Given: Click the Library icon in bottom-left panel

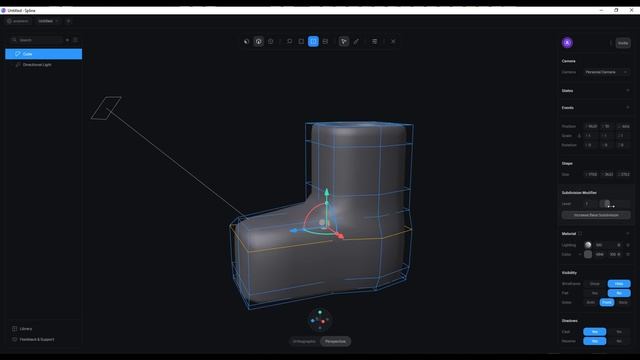Looking at the screenshot, I should pyautogui.click(x=15, y=329).
